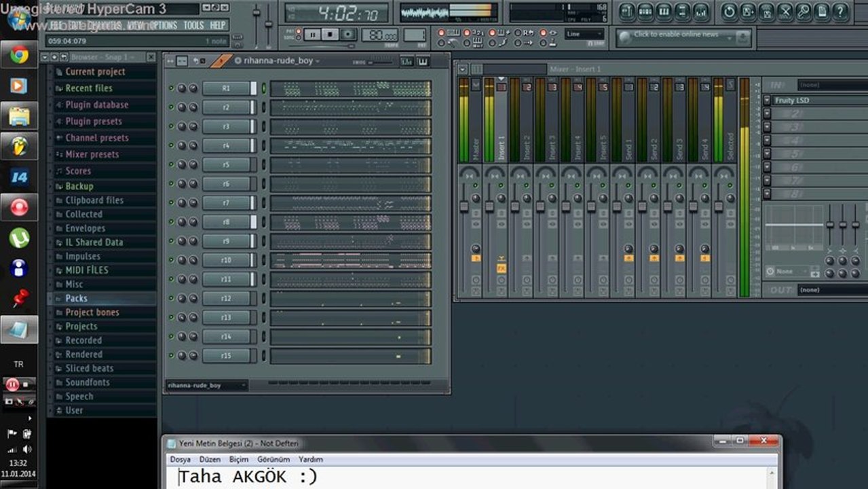Viewport: 868px width, 489px height.
Task: Open Google Chrome from taskbar
Action: point(19,56)
